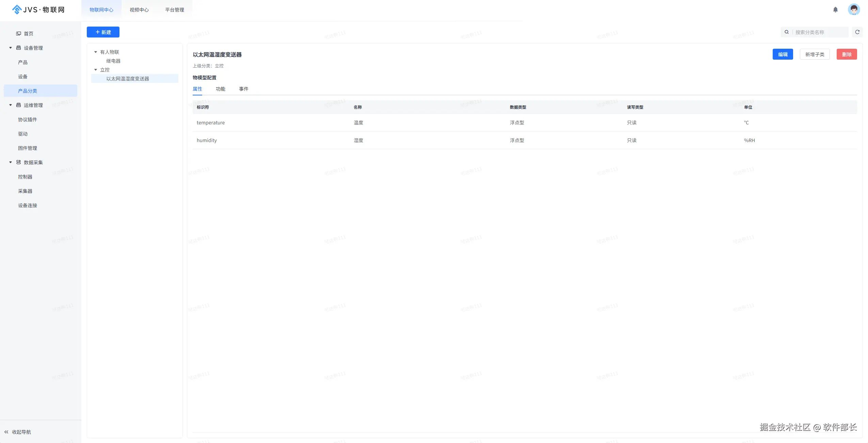
Task: Click the search magnifier icon
Action: (787, 32)
